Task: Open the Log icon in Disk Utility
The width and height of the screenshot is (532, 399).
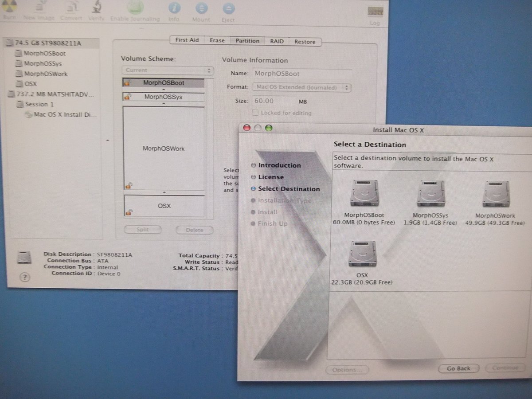Action: coord(375,12)
